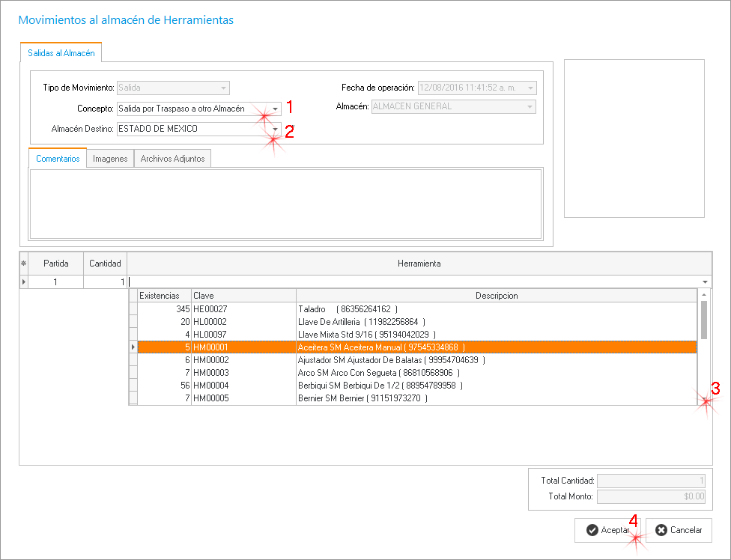Viewport: 731px width, 560px height.
Task: Click the row indicator arrow for Partida 1
Action: (23, 282)
